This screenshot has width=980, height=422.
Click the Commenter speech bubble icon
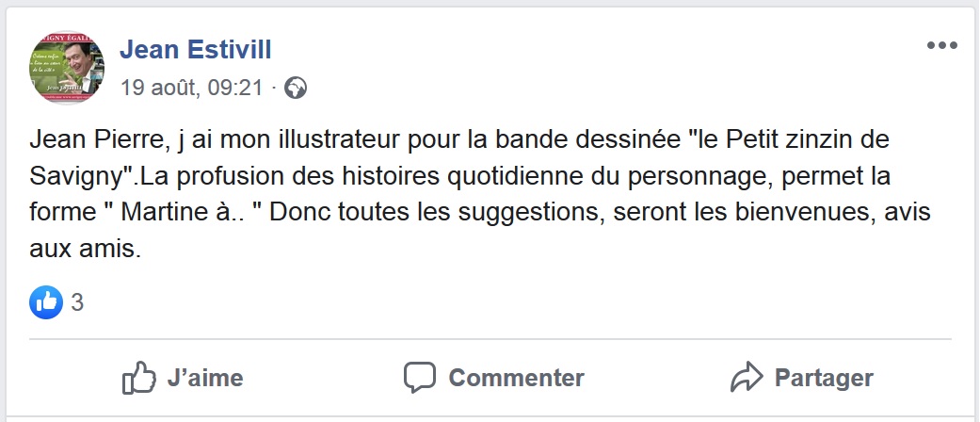click(420, 378)
